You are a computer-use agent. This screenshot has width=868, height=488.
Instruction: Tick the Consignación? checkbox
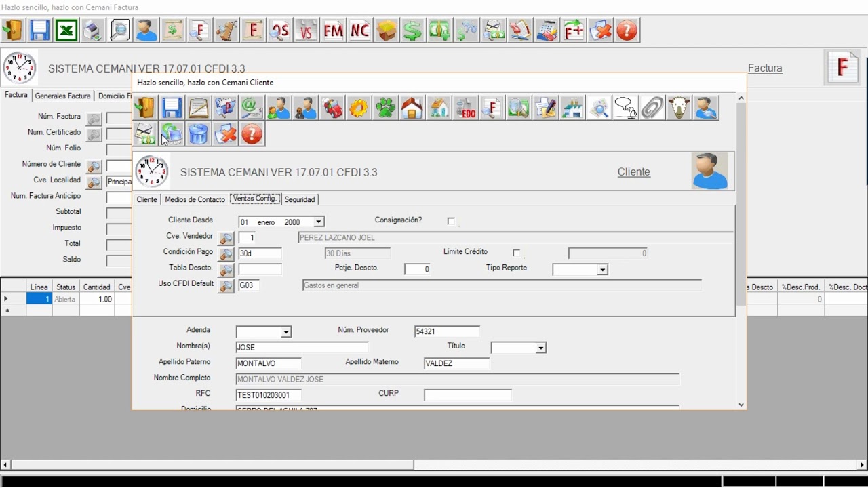pos(451,221)
